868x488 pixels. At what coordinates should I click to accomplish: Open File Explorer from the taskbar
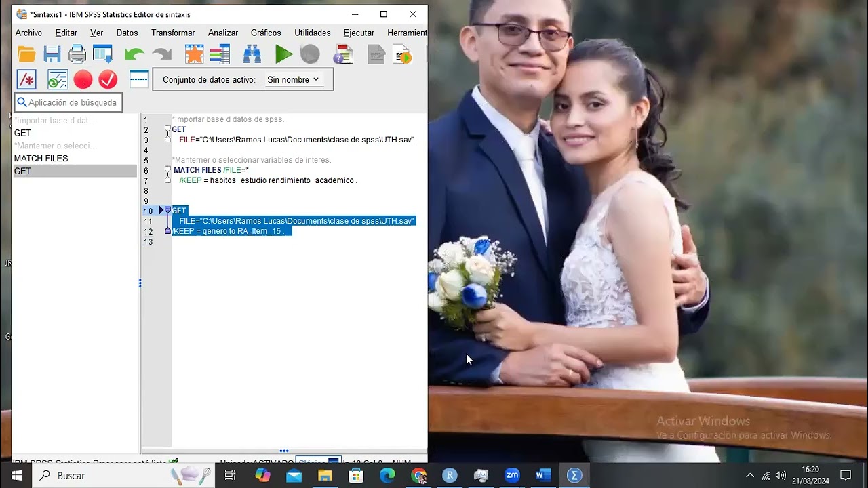pyautogui.click(x=325, y=476)
